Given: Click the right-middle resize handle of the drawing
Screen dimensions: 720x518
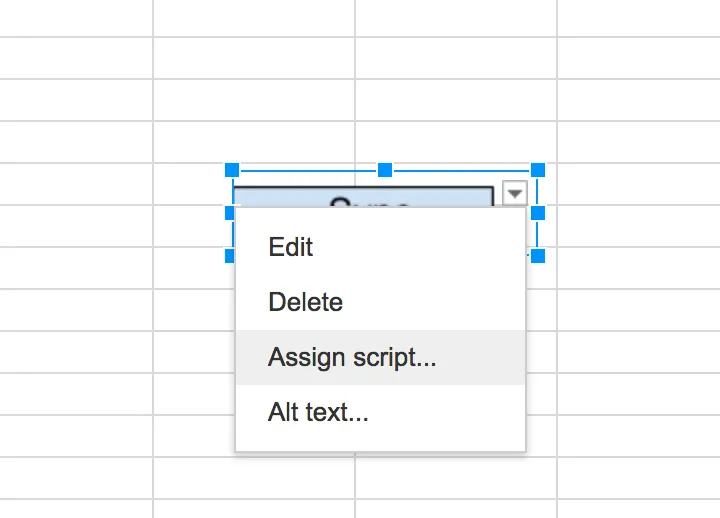Looking at the screenshot, I should 538,213.
